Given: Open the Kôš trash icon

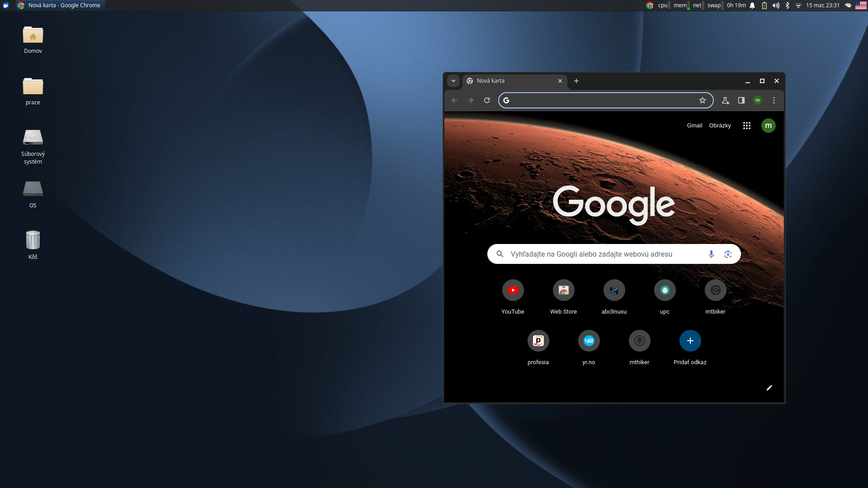Looking at the screenshot, I should click(x=33, y=246).
